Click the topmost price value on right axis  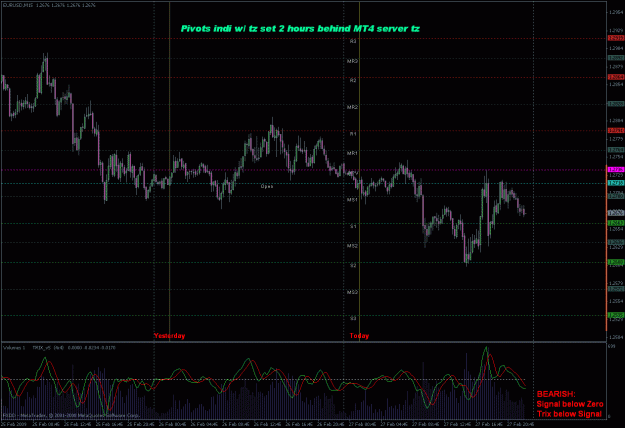(615, 12)
